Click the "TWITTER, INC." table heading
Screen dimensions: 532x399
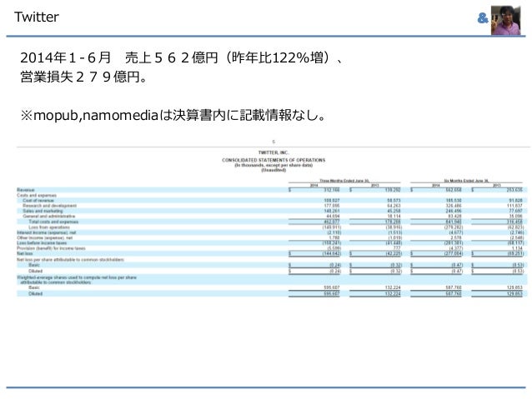click(274, 152)
